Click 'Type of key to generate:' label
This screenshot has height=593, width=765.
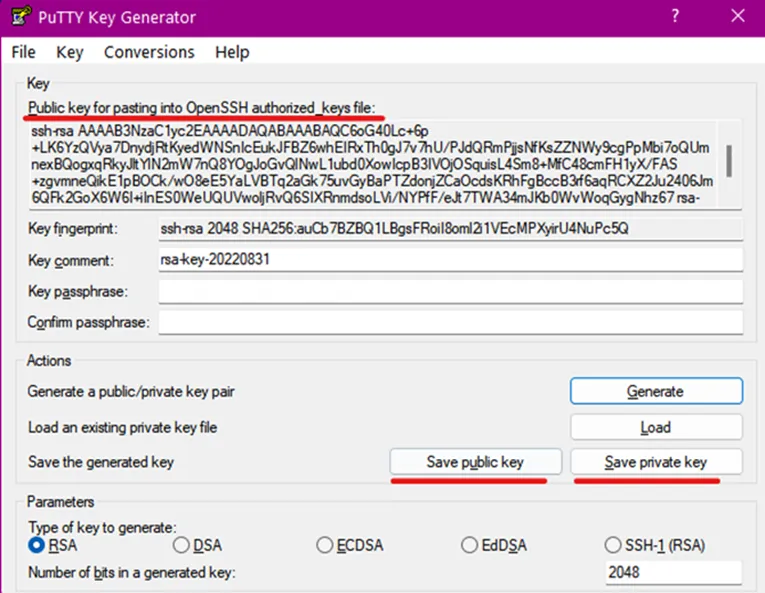coord(102,527)
